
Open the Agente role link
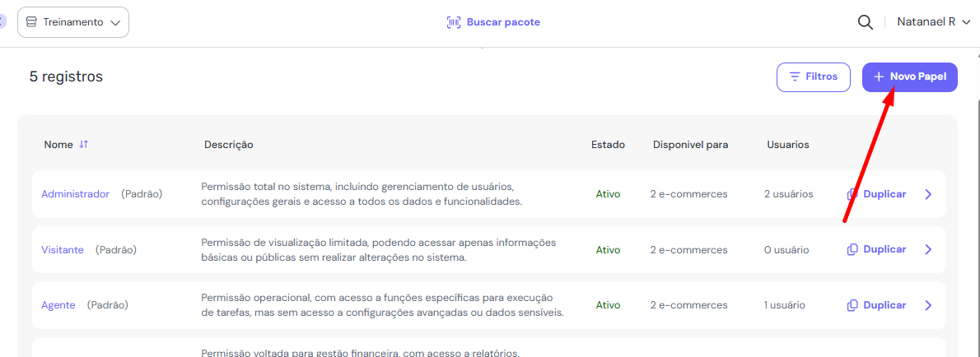[x=58, y=305]
